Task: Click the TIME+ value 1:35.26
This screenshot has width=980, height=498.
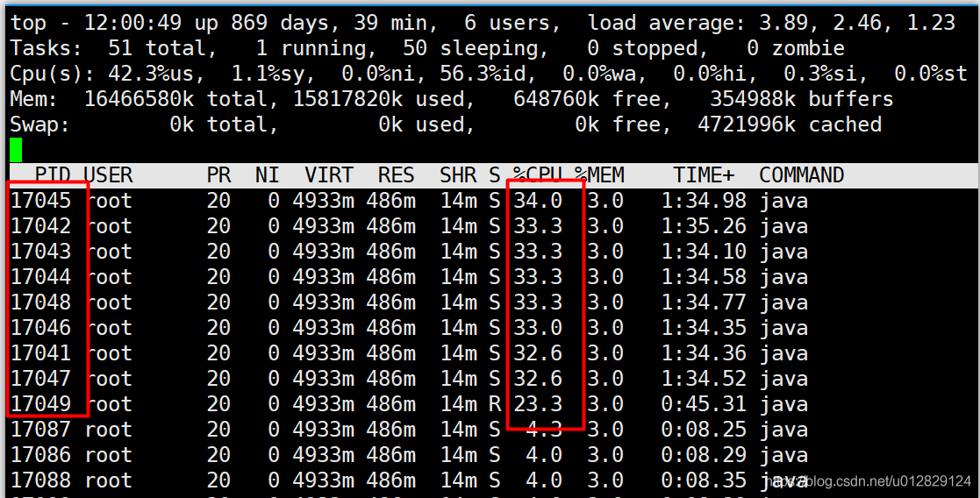Action: click(x=704, y=226)
